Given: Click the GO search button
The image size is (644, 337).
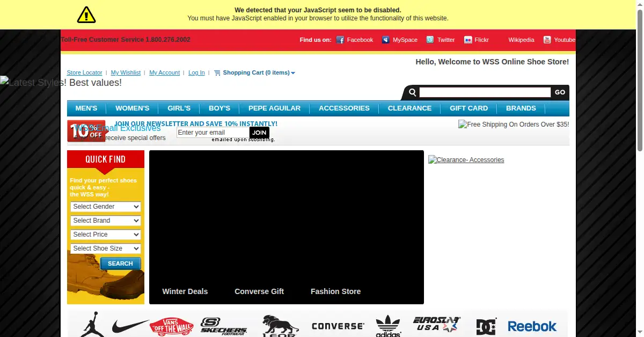Looking at the screenshot, I should tap(560, 92).
